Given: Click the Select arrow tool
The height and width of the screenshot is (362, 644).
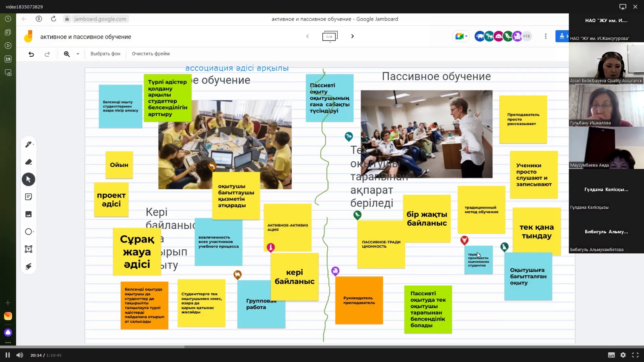Looking at the screenshot, I should click(x=28, y=179).
